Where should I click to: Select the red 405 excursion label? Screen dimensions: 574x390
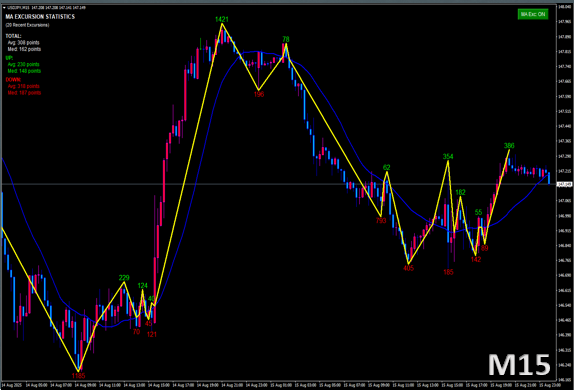[409, 268]
